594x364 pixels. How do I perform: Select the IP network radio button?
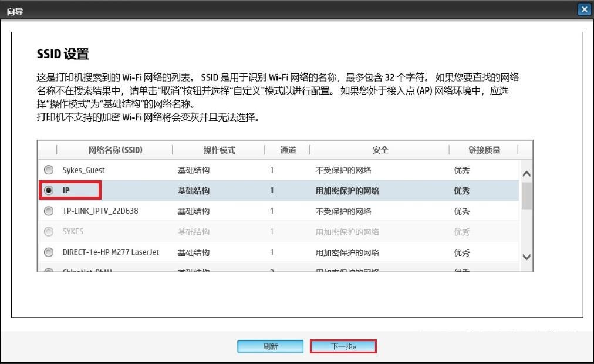(49, 190)
